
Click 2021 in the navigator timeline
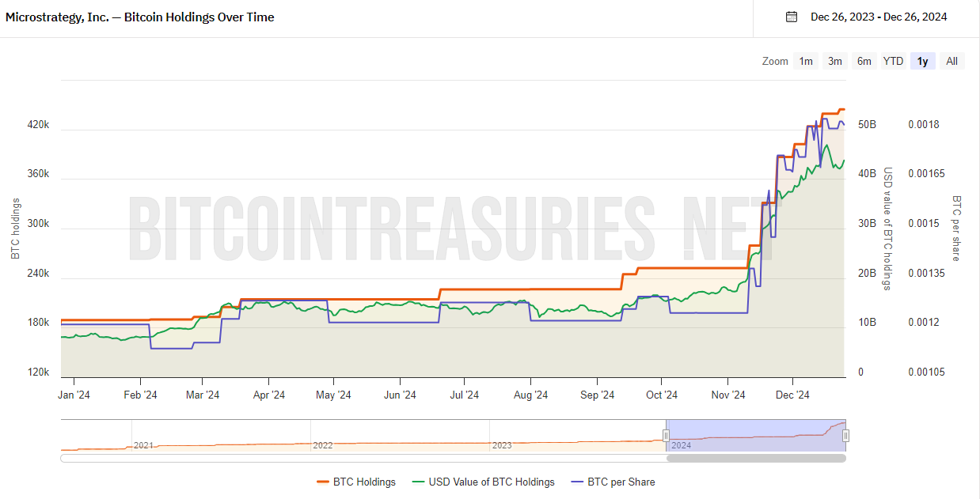[143, 445]
